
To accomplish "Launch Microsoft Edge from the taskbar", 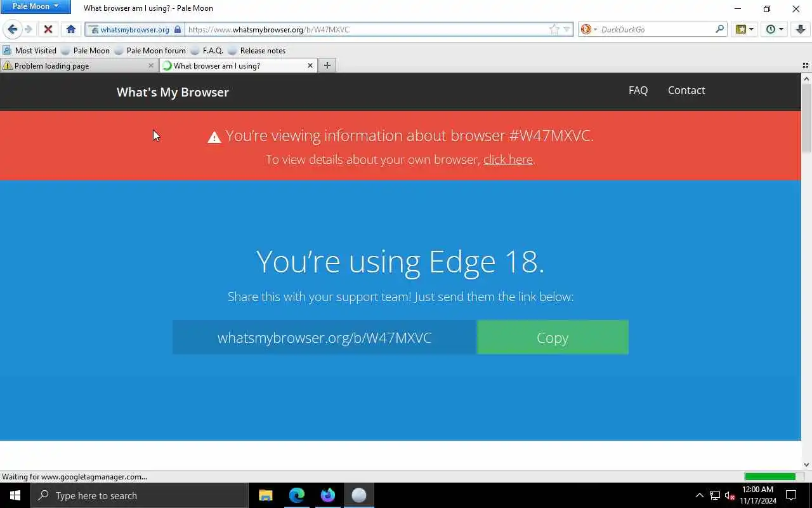I will [x=296, y=495].
